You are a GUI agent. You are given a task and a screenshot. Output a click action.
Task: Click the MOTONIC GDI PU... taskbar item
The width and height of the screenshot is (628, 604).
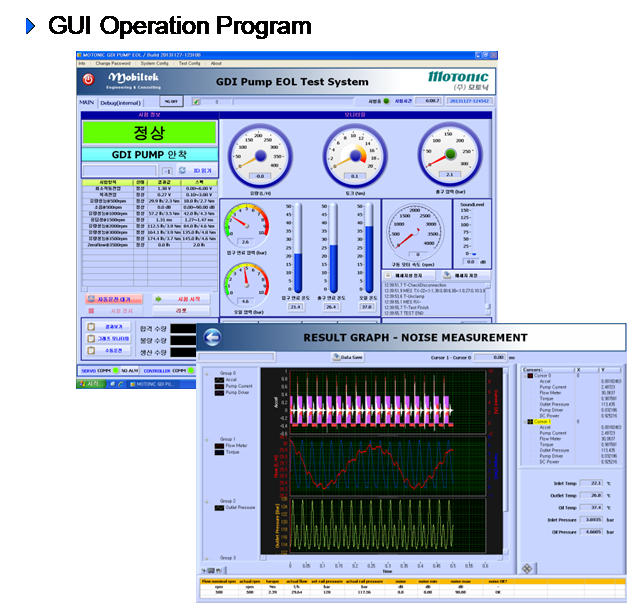(154, 384)
